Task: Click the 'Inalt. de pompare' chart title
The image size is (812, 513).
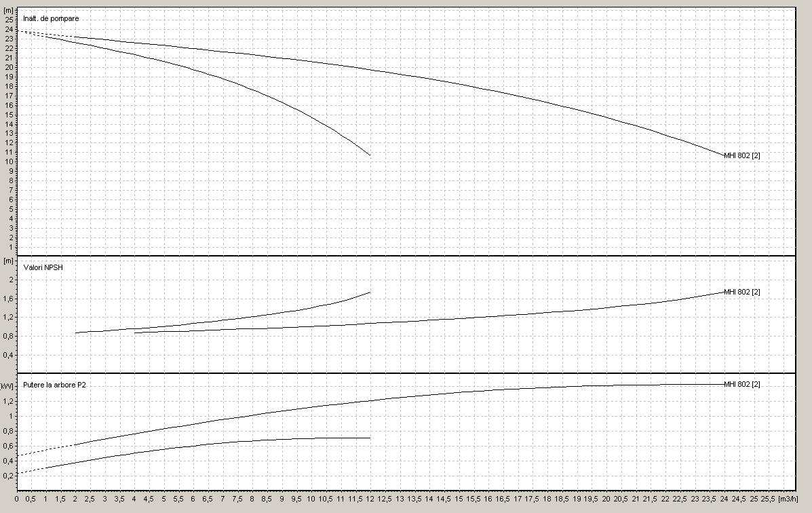Action: (x=50, y=18)
